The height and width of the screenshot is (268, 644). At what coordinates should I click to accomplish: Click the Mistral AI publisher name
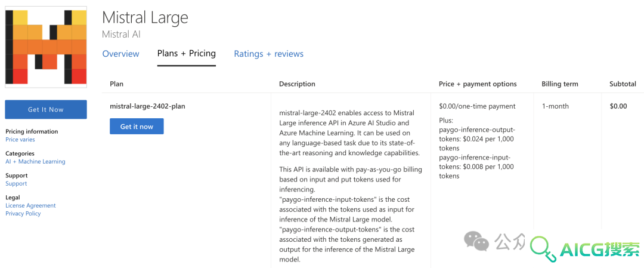121,34
